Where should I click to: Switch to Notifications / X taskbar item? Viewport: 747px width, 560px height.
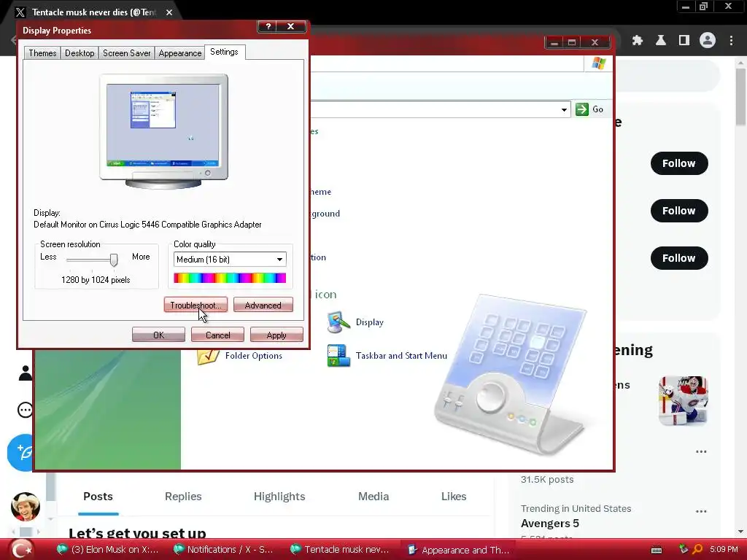(223, 550)
